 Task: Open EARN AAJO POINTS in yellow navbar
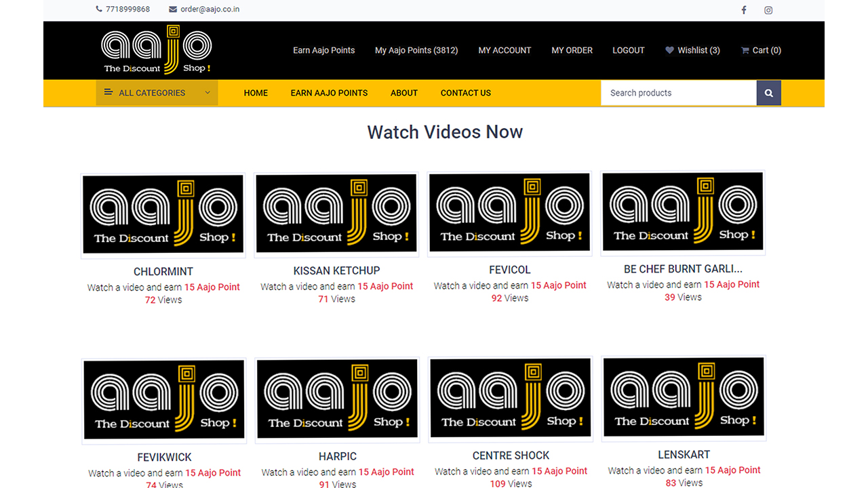point(329,93)
